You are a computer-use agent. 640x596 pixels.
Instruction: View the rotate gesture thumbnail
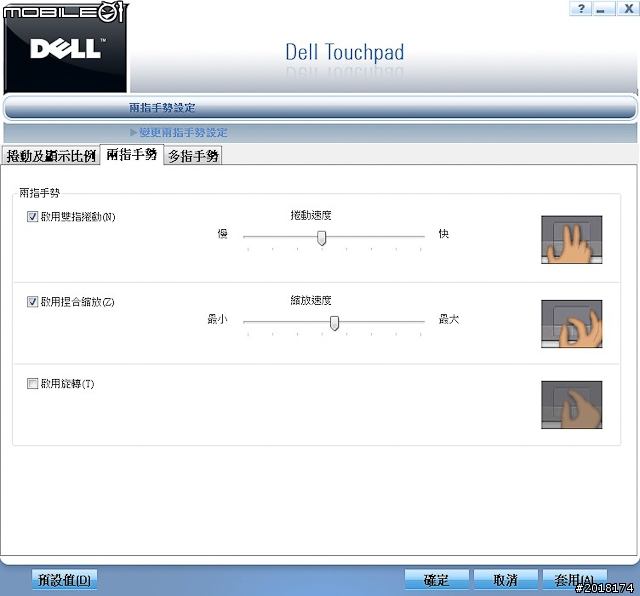pos(571,405)
